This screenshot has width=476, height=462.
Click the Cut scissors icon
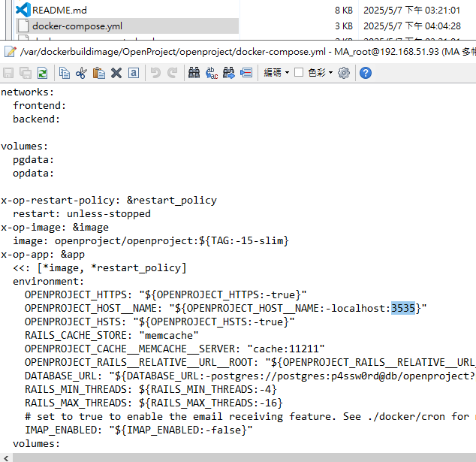click(x=81, y=73)
